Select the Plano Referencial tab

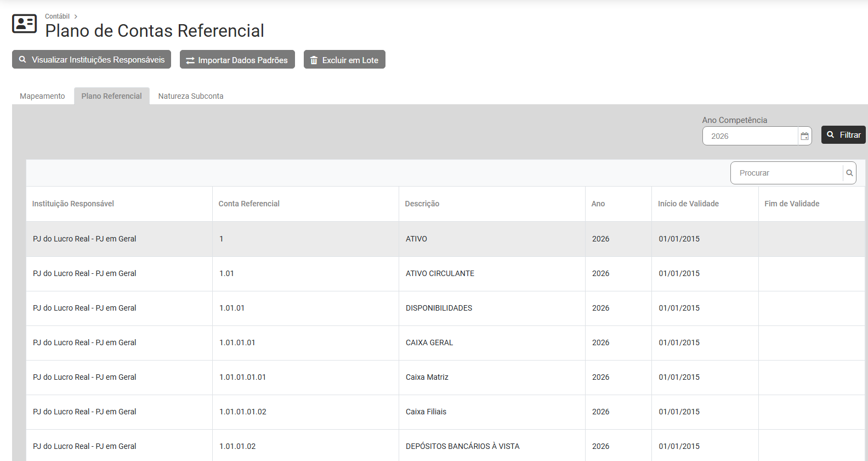coord(111,96)
